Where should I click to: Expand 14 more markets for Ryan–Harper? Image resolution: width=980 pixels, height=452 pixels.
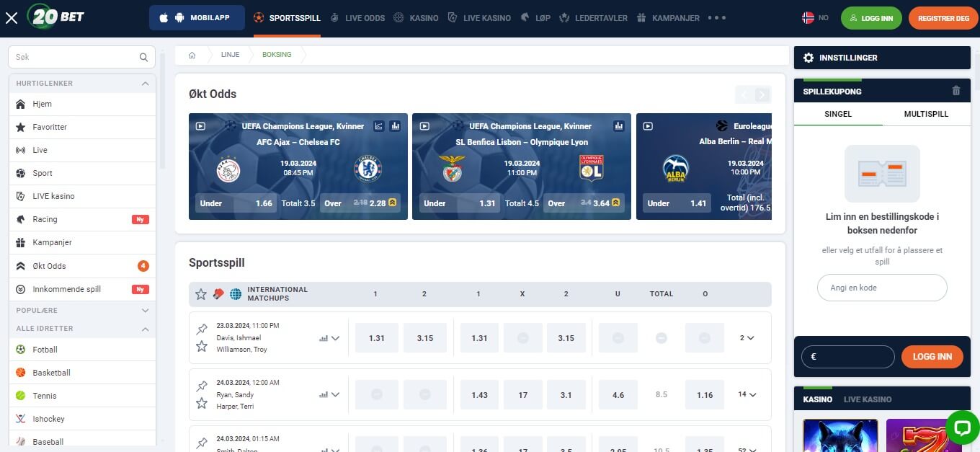(747, 394)
